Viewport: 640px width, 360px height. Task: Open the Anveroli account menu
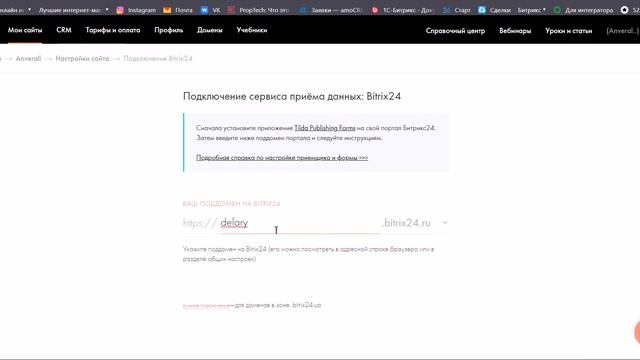pos(622,31)
